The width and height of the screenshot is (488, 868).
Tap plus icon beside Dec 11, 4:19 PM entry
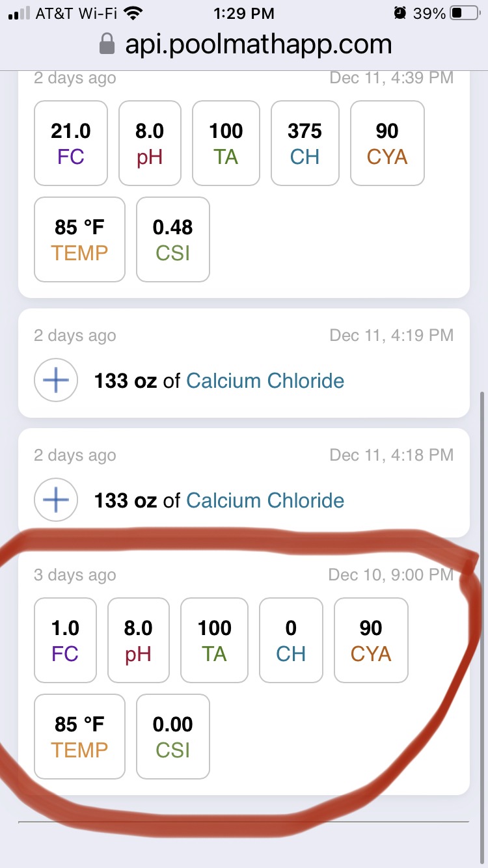(56, 381)
